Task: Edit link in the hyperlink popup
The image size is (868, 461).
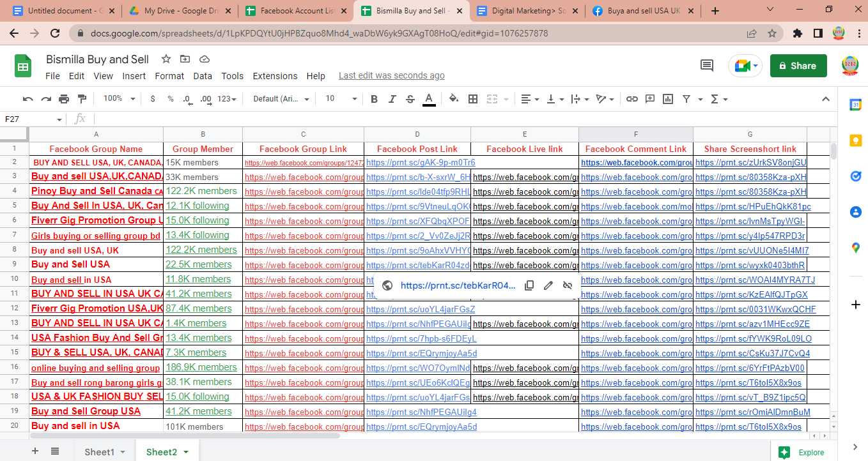Action: pos(548,285)
